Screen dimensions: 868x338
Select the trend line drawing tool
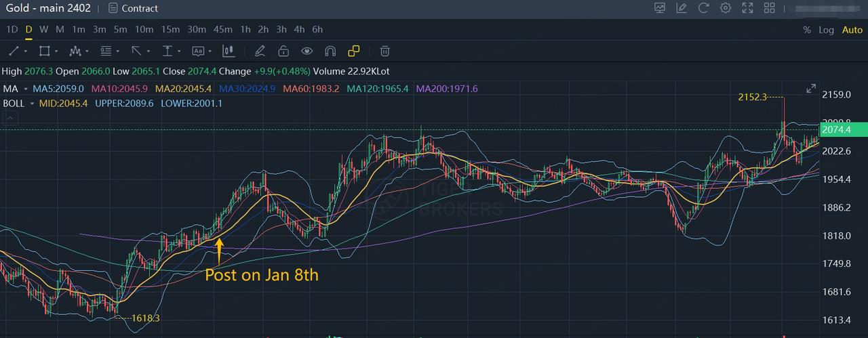click(14, 51)
